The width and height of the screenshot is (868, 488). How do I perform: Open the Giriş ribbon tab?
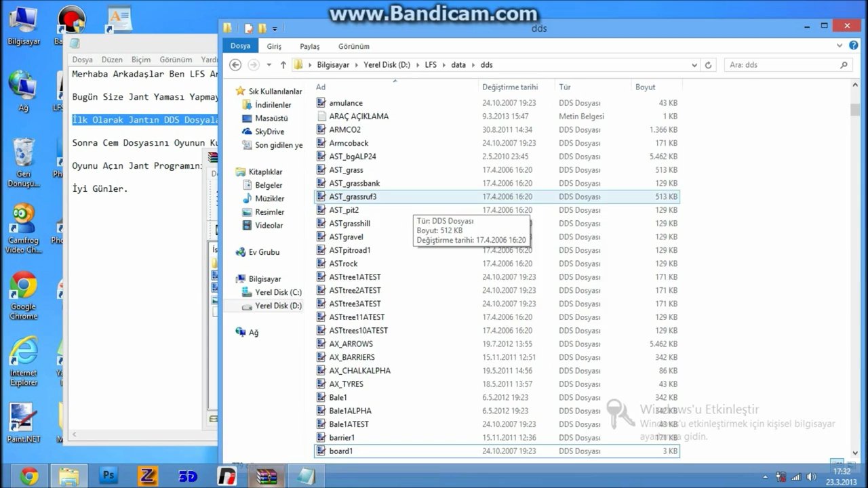[274, 46]
